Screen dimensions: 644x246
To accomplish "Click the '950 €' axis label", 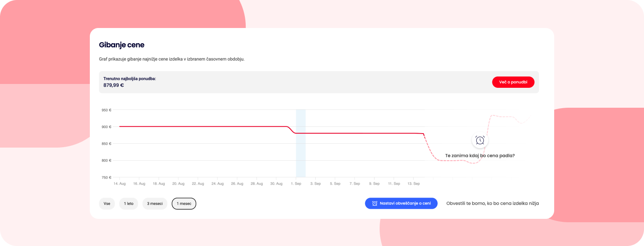I will click(106, 110).
